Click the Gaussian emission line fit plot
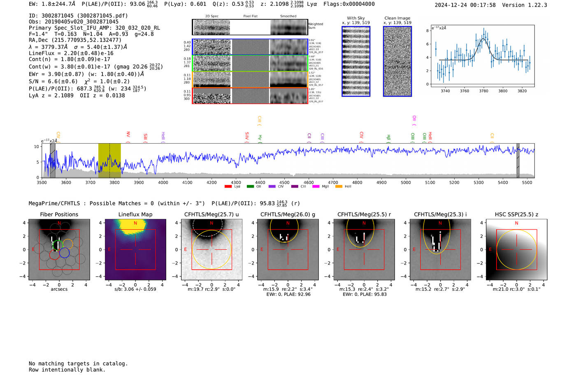The image size is (576, 392). tap(482, 56)
